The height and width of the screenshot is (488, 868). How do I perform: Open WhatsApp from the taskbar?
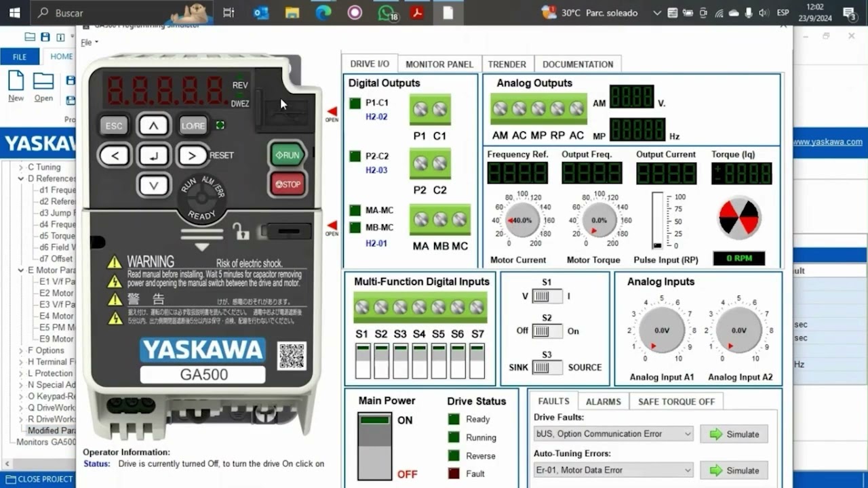[x=387, y=13]
